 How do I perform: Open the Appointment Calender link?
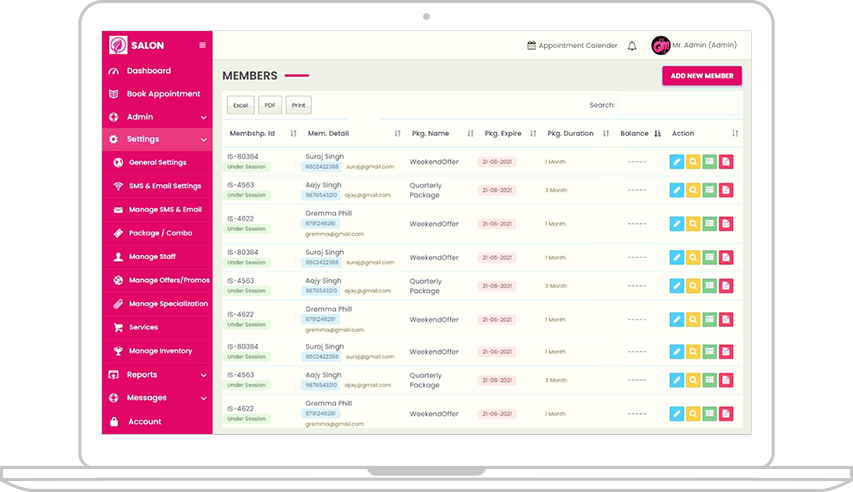(572, 46)
